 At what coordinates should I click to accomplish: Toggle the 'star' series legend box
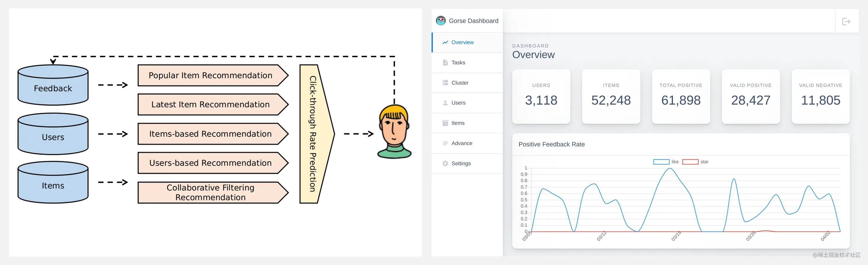click(690, 162)
